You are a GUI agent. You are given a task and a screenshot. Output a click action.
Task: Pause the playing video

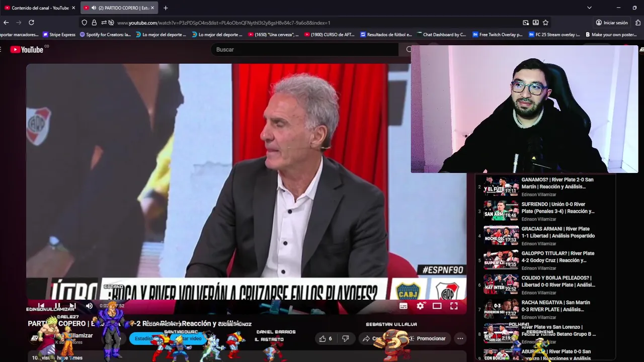[x=57, y=306]
